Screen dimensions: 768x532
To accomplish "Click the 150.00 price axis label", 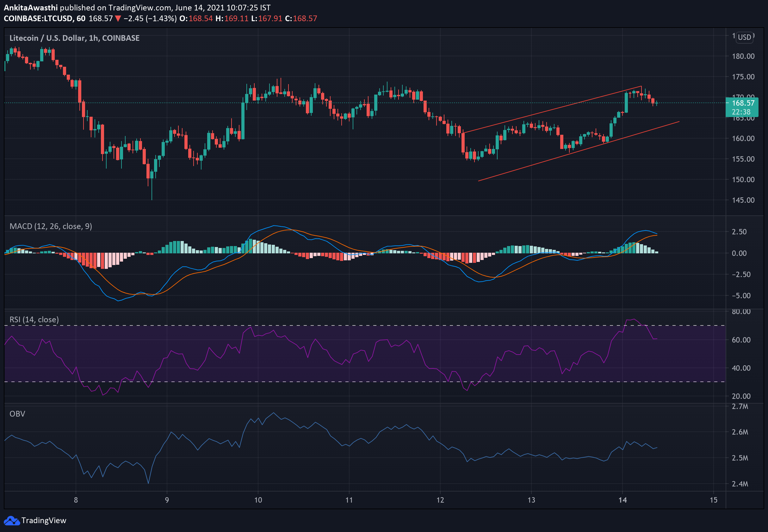I will 743,180.
